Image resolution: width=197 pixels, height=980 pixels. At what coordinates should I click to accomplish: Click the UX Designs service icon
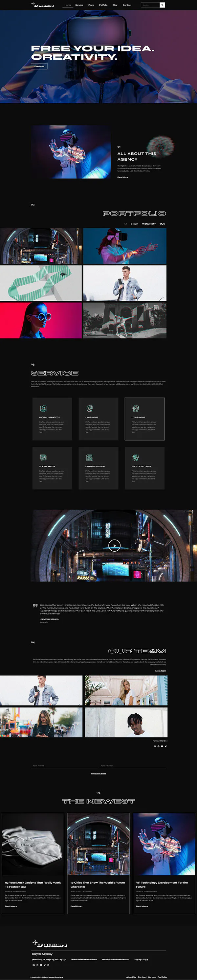[135, 409]
